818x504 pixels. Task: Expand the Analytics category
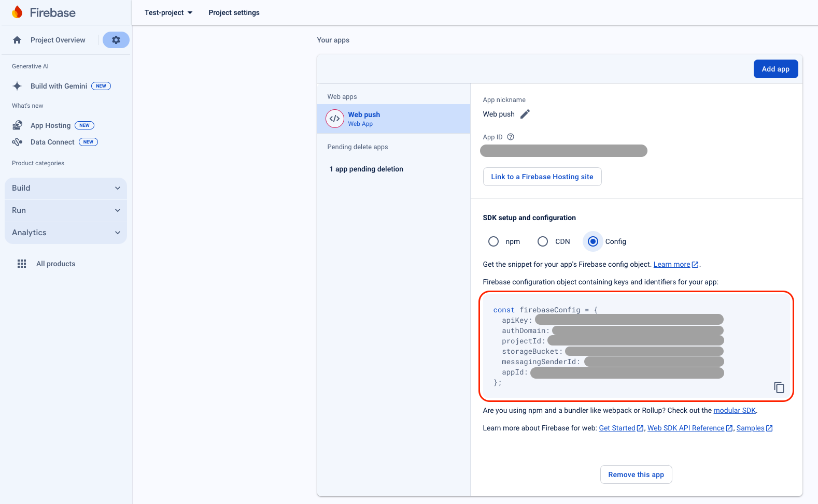point(66,233)
